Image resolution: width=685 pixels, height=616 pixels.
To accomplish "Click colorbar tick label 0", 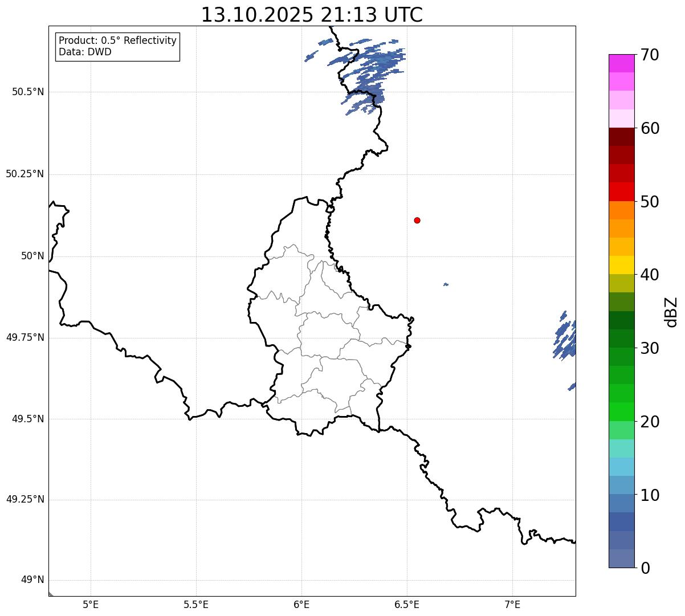I will [x=645, y=568].
